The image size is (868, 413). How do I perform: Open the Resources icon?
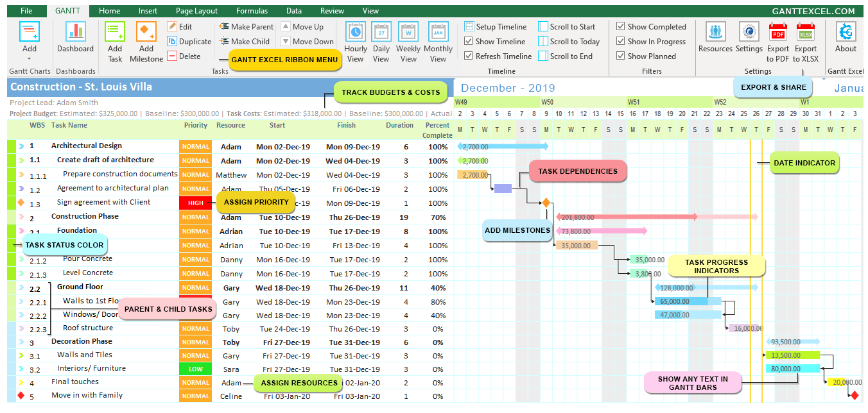(715, 32)
